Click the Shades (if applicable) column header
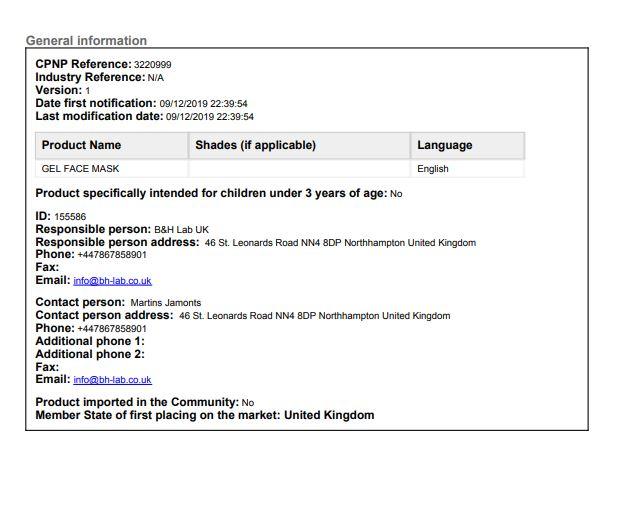 coord(255,145)
